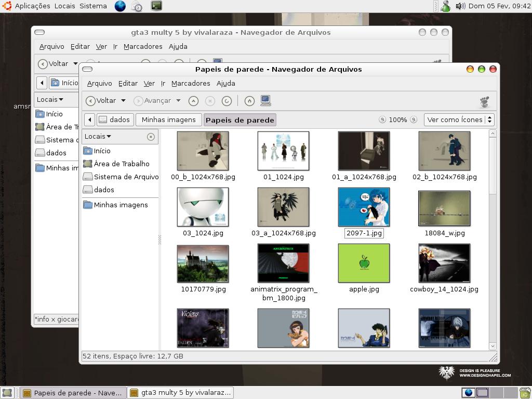Image resolution: width=532 pixels, height=399 pixels.
Task: Open Arquivo menu in Papeis de parede
Action: coord(99,84)
